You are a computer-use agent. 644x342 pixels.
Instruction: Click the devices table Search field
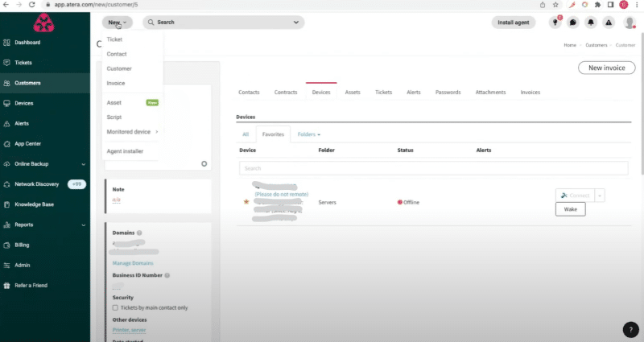pyautogui.click(x=434, y=168)
